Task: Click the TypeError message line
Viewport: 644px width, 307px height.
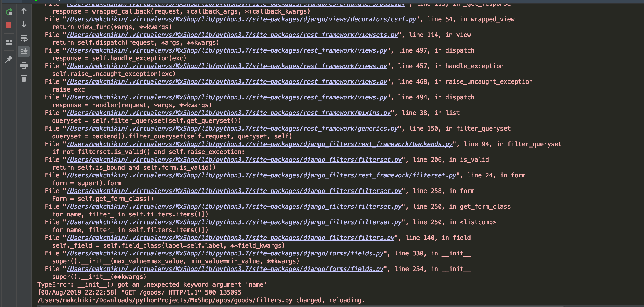Action: click(x=152, y=285)
